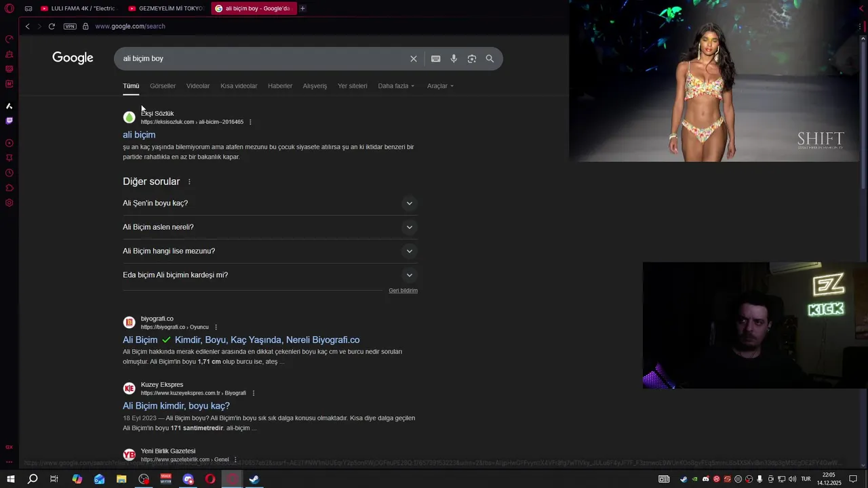868x488 pixels.
Task: Open File Explorer from taskbar
Action: click(121, 479)
